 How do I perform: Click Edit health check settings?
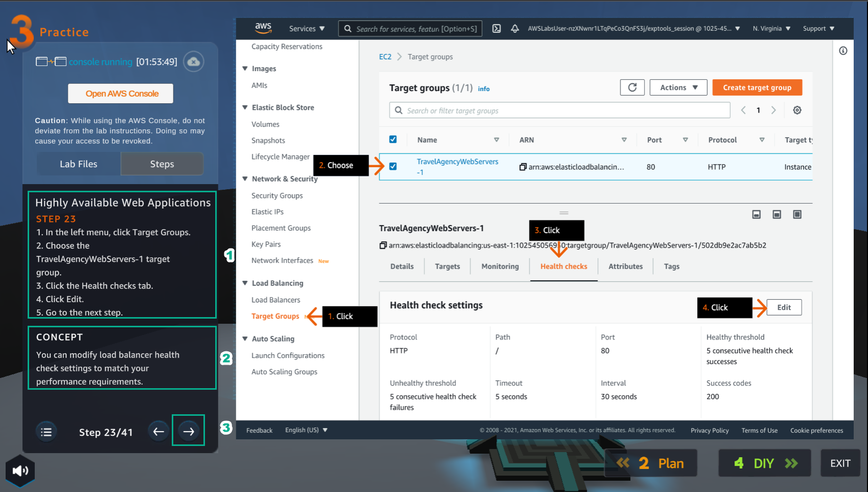coord(784,307)
